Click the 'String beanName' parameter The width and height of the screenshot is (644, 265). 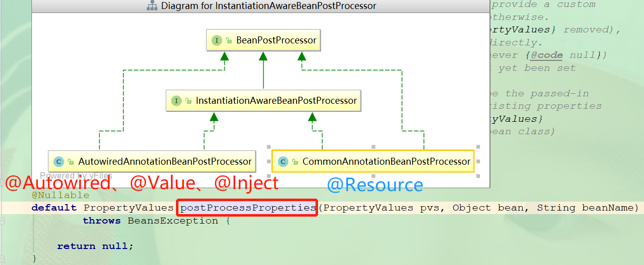click(585, 208)
